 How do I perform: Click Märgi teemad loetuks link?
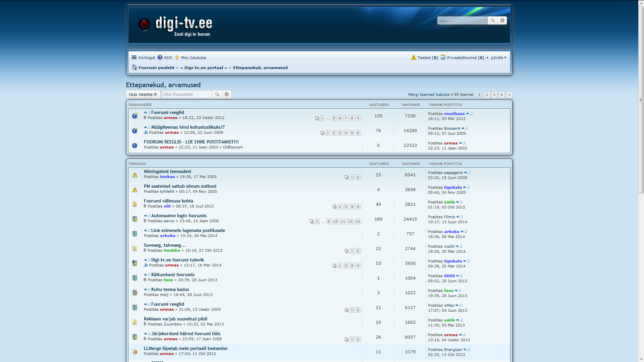tap(428, 95)
